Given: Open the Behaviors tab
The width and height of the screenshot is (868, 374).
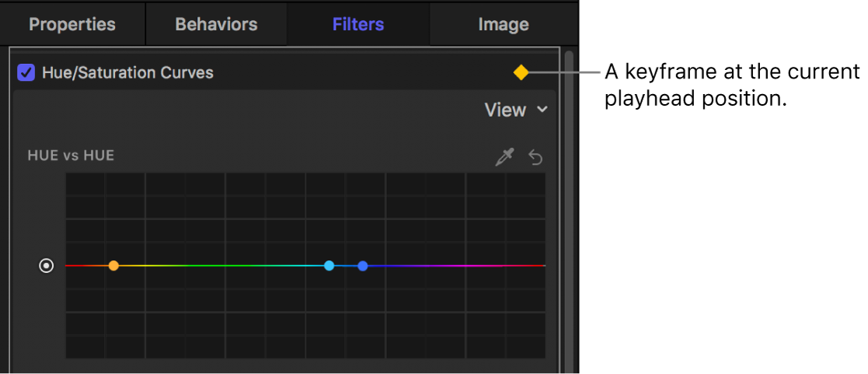Looking at the screenshot, I should coord(217,24).
